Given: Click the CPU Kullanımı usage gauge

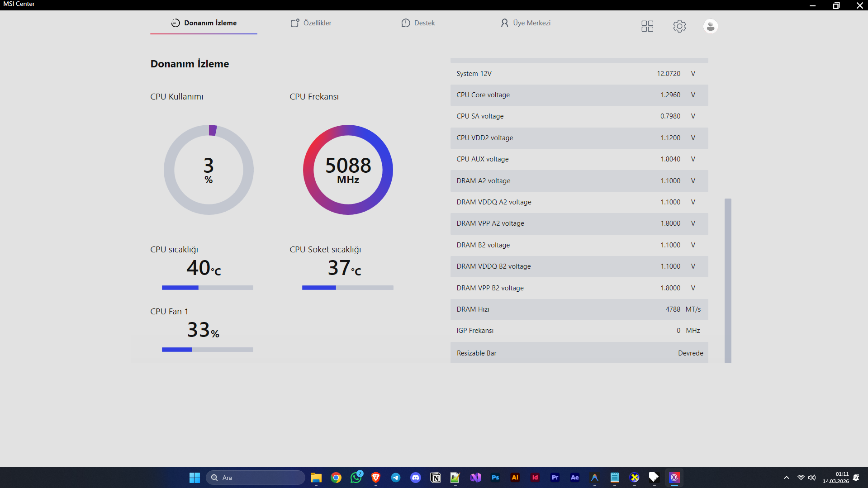Looking at the screenshot, I should [x=209, y=170].
